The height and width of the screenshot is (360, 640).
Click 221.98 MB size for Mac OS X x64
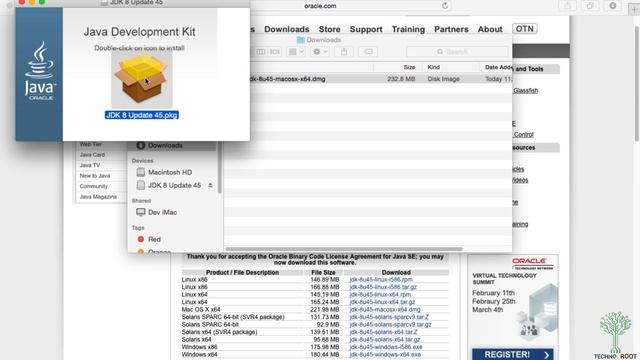click(x=324, y=309)
